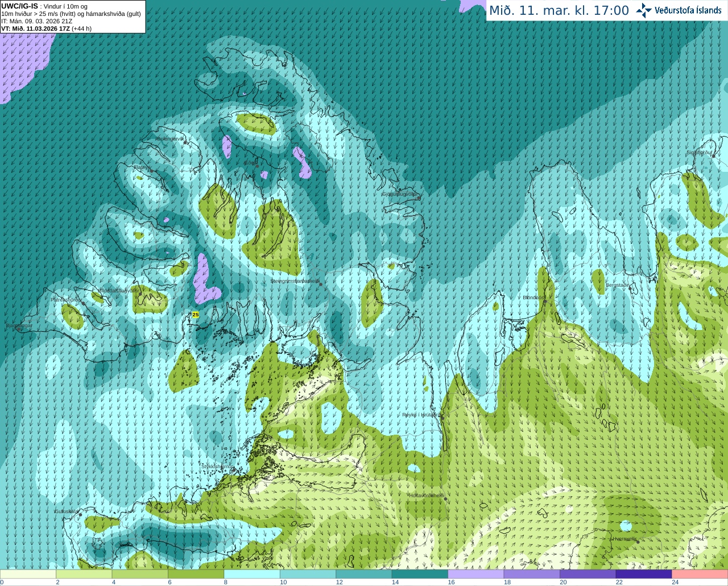Click the legend value 16

coord(451,582)
